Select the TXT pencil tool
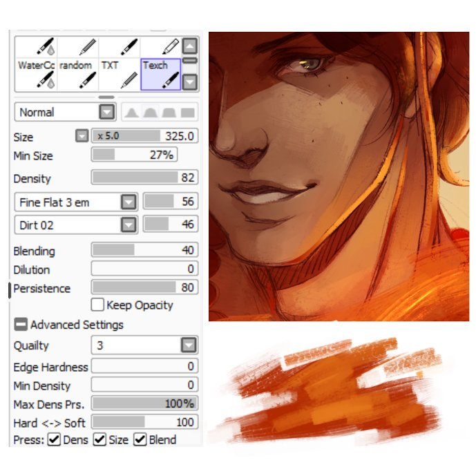 (119, 75)
